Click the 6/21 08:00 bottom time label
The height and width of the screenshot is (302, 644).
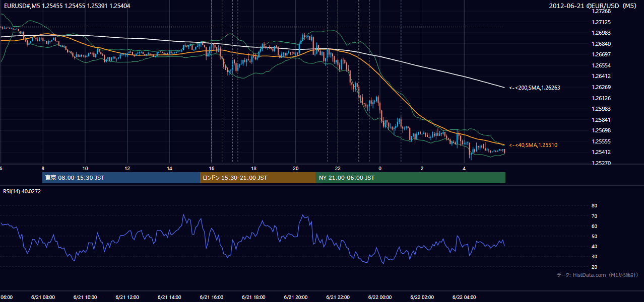(x=43, y=297)
